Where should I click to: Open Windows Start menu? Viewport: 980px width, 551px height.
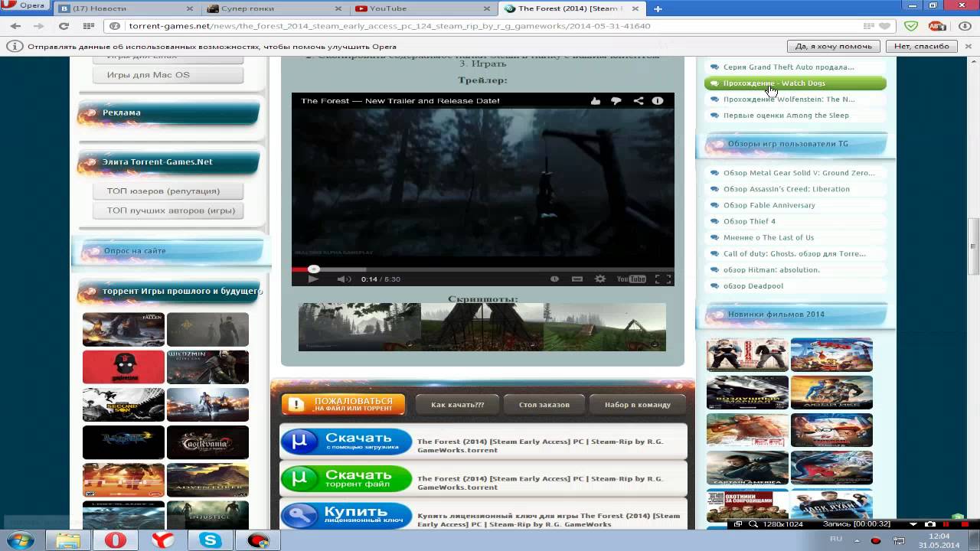tap(21, 540)
